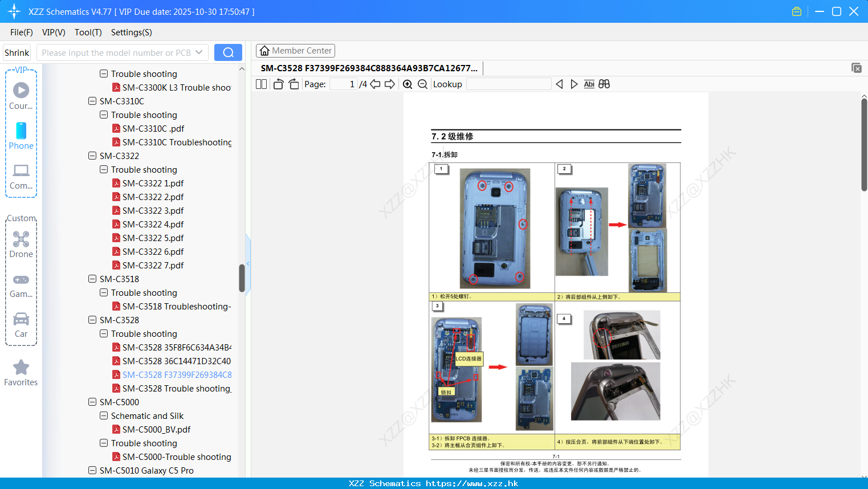This screenshot has height=489, width=868.
Task: Click the binoculars search icon
Action: click(604, 84)
